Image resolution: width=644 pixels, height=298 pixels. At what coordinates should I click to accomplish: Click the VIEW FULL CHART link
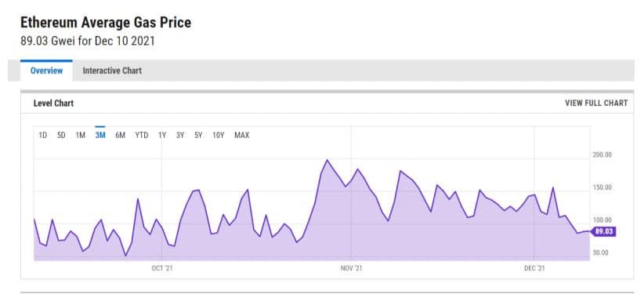(x=596, y=104)
